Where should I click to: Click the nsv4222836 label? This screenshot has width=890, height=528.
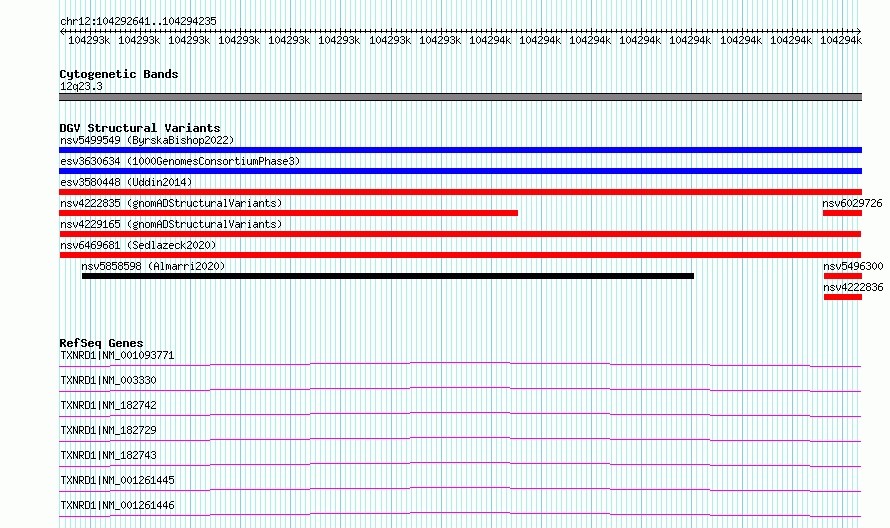853,287
